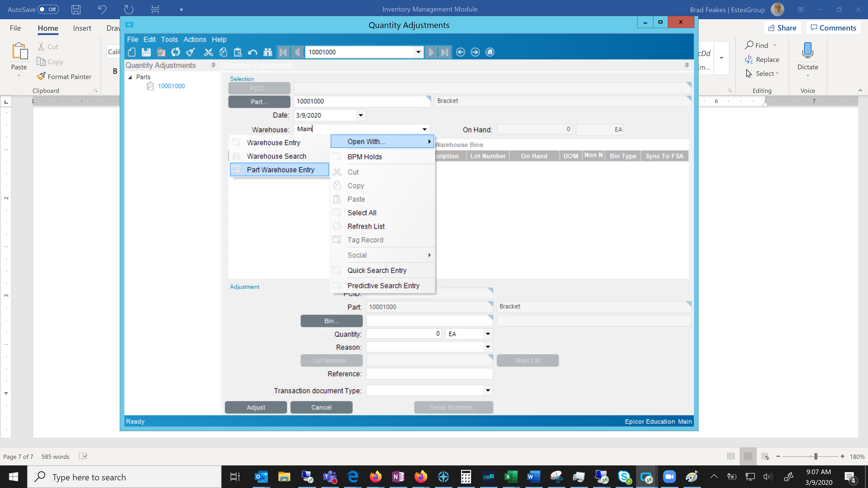Screen dimensions: 868x488
Task: Switch to Print Layout view in Word
Action: click(x=748, y=456)
